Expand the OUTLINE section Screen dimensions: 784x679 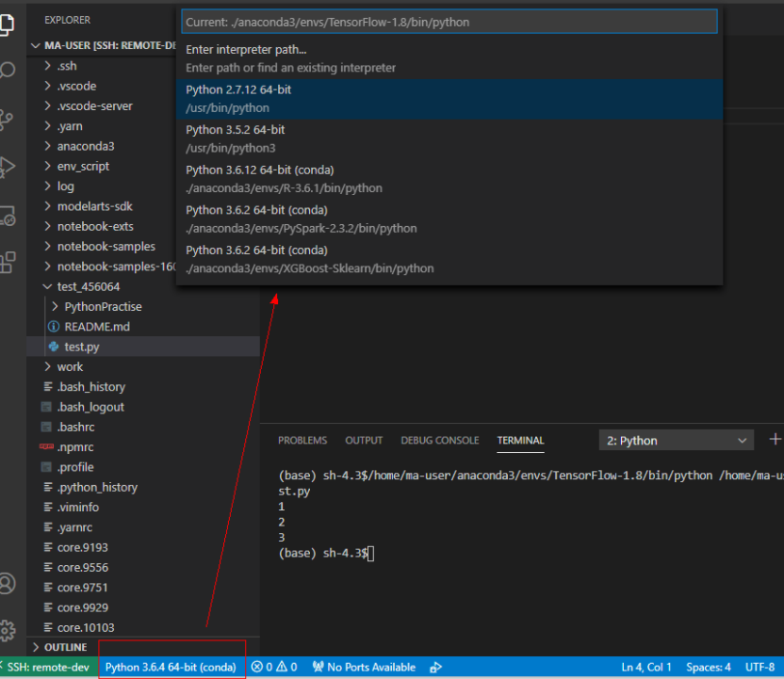point(36,647)
